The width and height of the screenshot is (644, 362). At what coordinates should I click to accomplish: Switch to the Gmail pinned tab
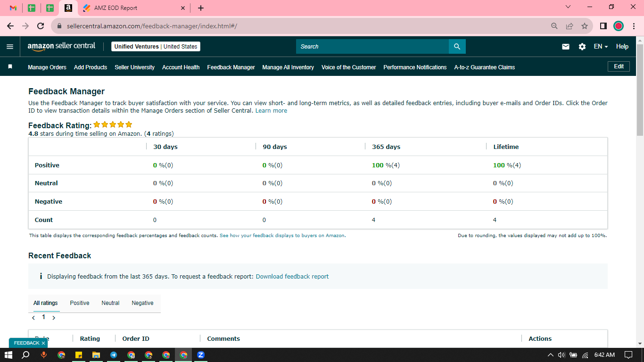pyautogui.click(x=13, y=8)
